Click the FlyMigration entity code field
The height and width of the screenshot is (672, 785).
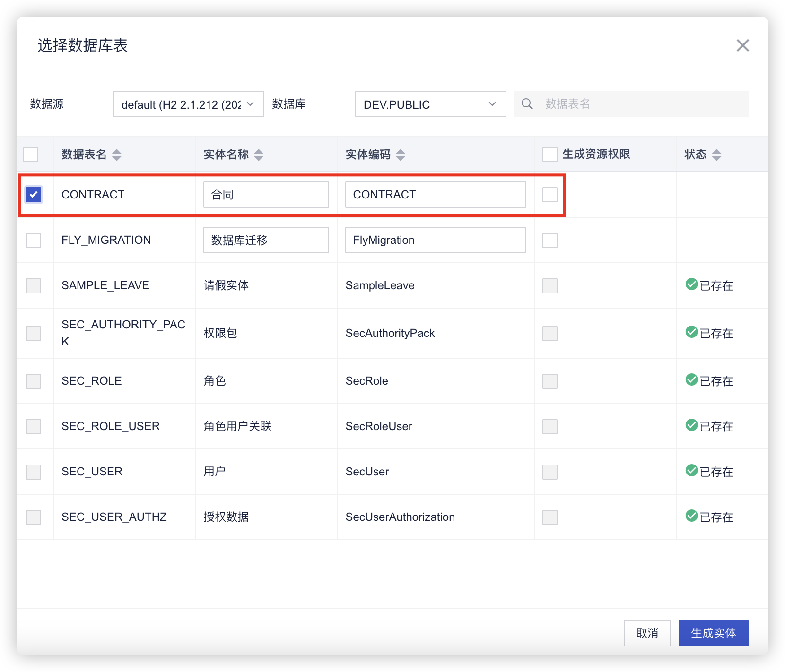click(435, 240)
